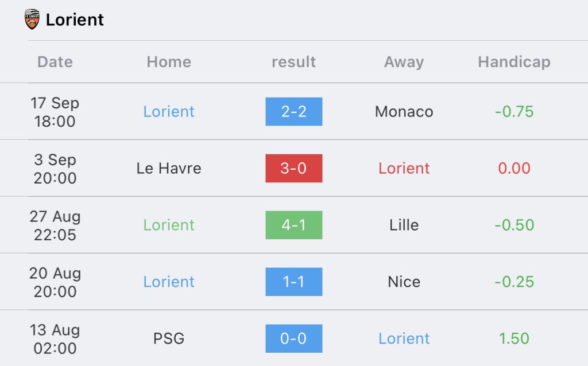588x366 pixels.
Task: Select the result column header
Action: 293,62
